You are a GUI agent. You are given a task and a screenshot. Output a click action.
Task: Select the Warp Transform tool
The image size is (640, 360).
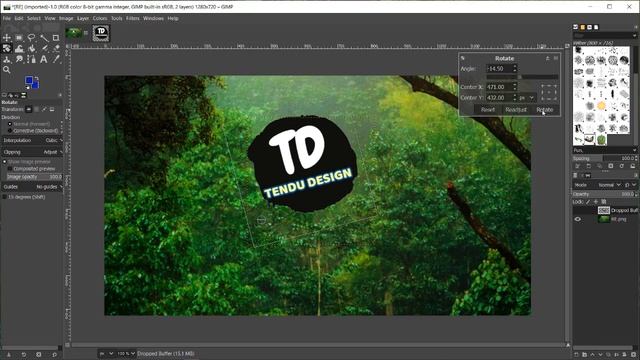click(19, 49)
